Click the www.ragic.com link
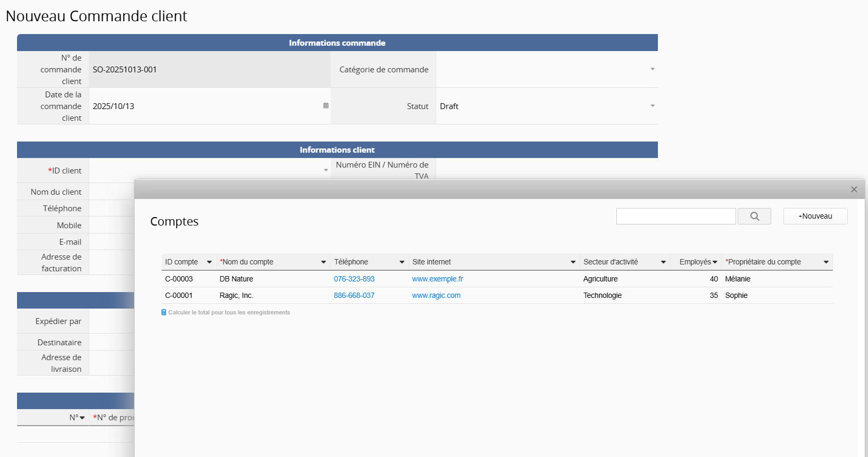The image size is (868, 457). 436,295
